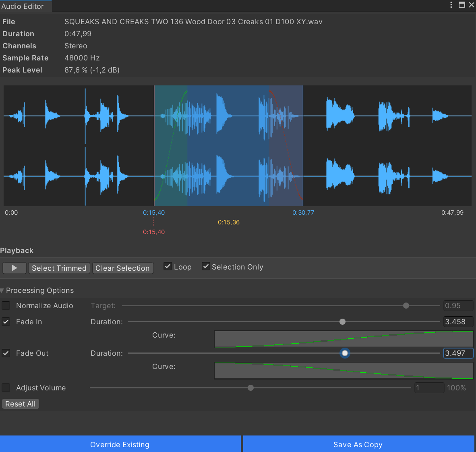Click Save As Copy button

[x=358, y=444]
